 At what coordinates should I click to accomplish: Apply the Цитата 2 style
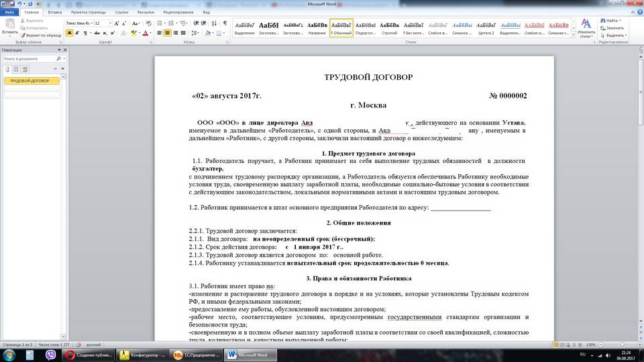486,28
